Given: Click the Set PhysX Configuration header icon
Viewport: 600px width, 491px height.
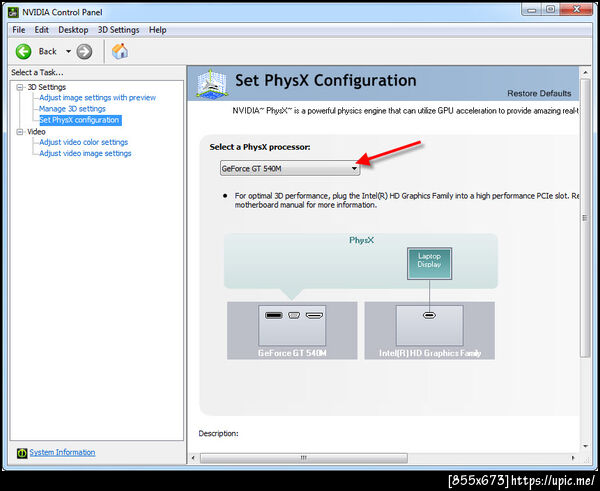Looking at the screenshot, I should [x=212, y=84].
